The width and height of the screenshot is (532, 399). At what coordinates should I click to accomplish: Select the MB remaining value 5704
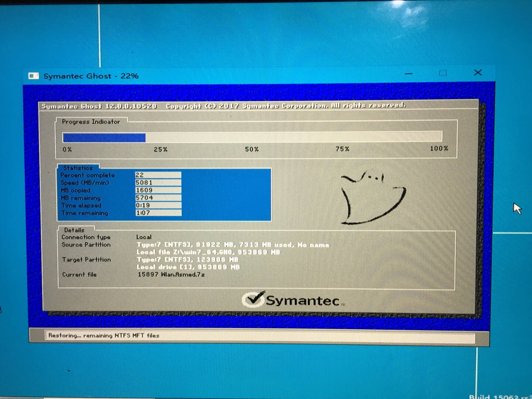coord(158,198)
